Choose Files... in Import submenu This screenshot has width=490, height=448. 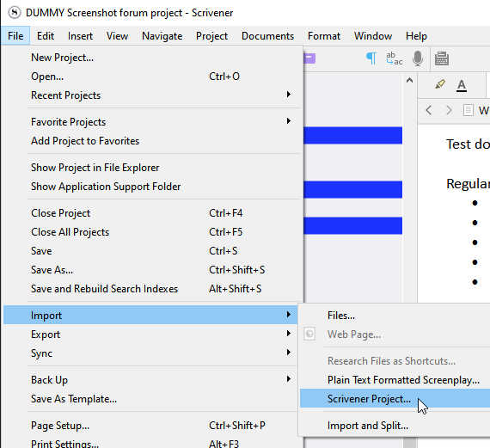395,316
